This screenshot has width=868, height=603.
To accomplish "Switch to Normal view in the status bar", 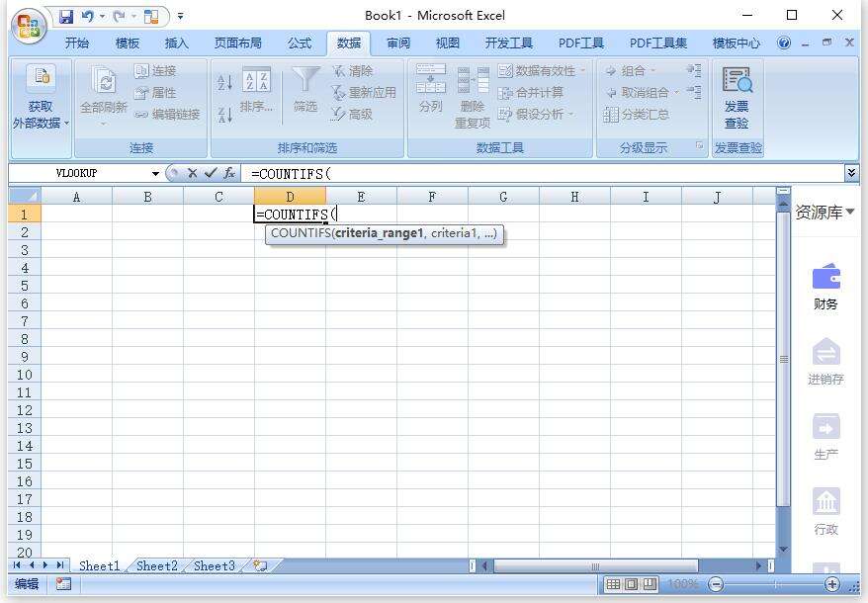I will pos(613,584).
